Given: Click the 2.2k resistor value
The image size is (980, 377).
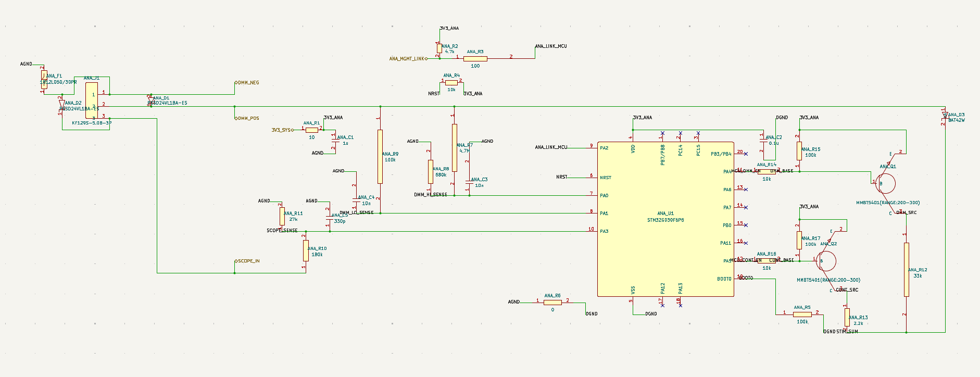Looking at the screenshot, I should (858, 323).
